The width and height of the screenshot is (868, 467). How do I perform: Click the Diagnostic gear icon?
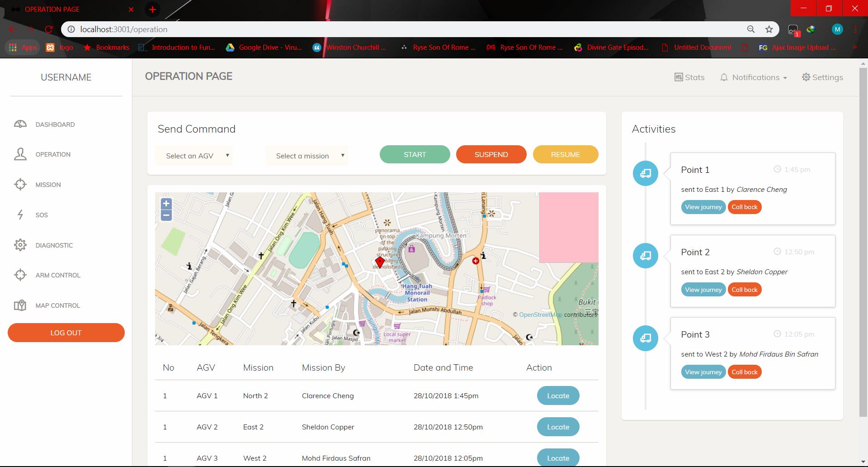pos(20,245)
